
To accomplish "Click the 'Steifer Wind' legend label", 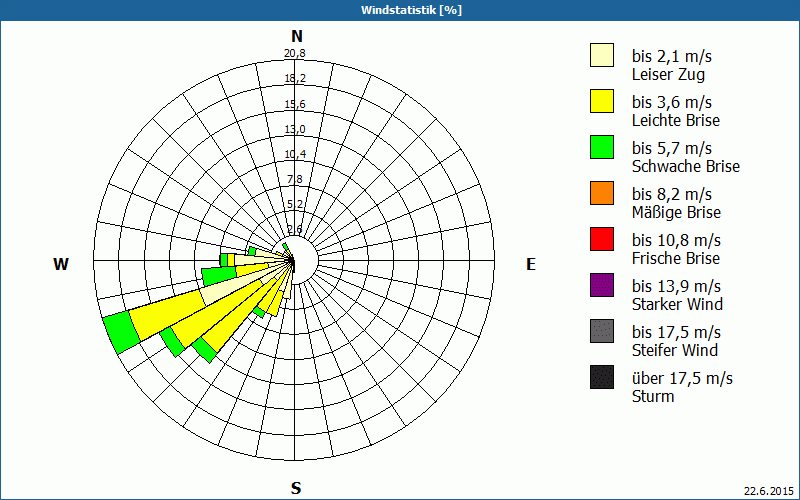I will [x=674, y=350].
